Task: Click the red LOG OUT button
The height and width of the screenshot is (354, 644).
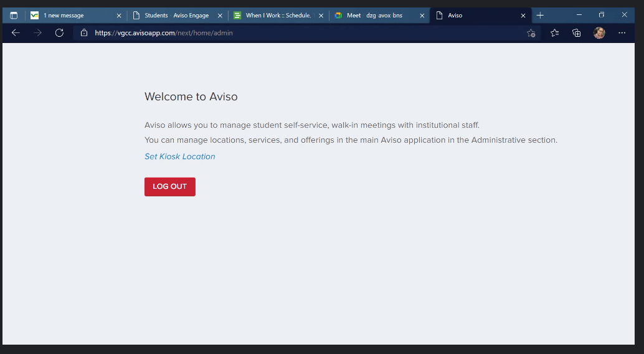Action: (x=170, y=187)
